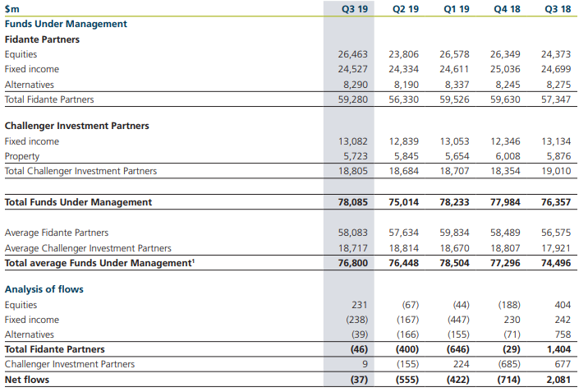Viewport: 588px width, 392px height.
Task: Click the Average Challenger Investment Partners label
Action: 88,248
